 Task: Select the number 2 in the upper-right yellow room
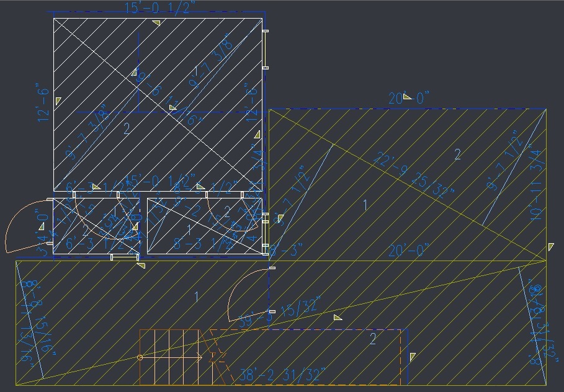[x=457, y=154]
